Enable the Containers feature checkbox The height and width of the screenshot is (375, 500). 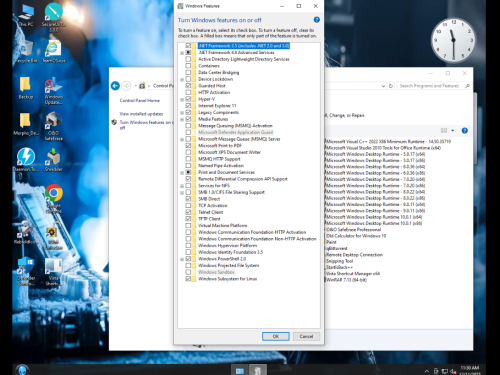click(x=188, y=66)
